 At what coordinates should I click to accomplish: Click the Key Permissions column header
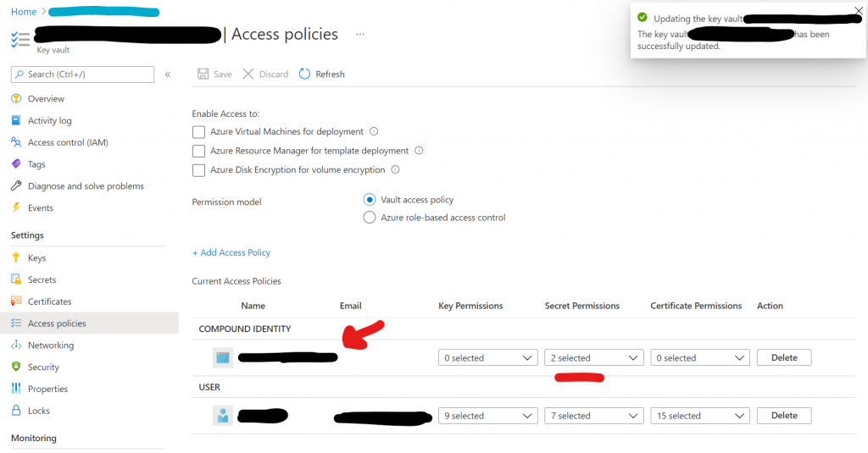click(x=470, y=306)
